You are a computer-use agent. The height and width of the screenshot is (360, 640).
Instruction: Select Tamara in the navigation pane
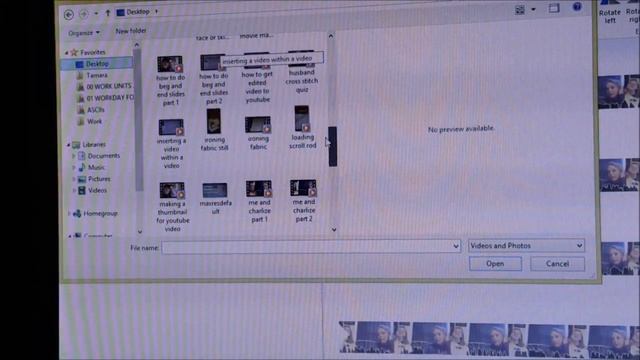[x=97, y=75]
